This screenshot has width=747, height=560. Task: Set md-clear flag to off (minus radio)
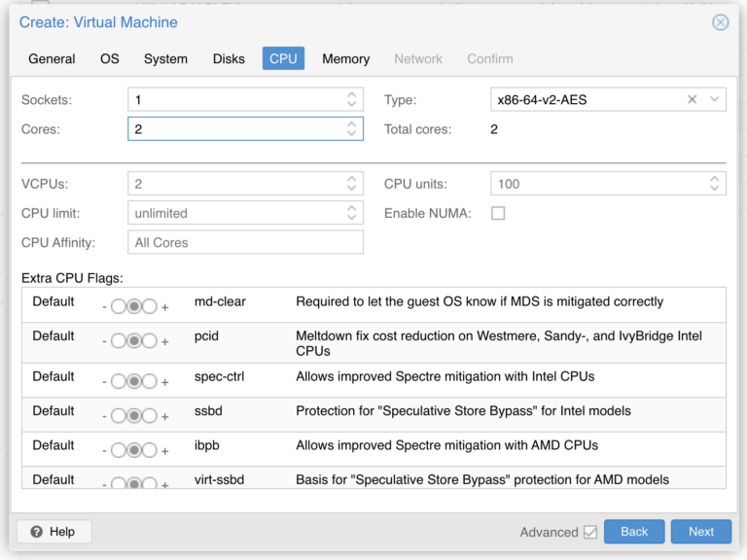[118, 306]
